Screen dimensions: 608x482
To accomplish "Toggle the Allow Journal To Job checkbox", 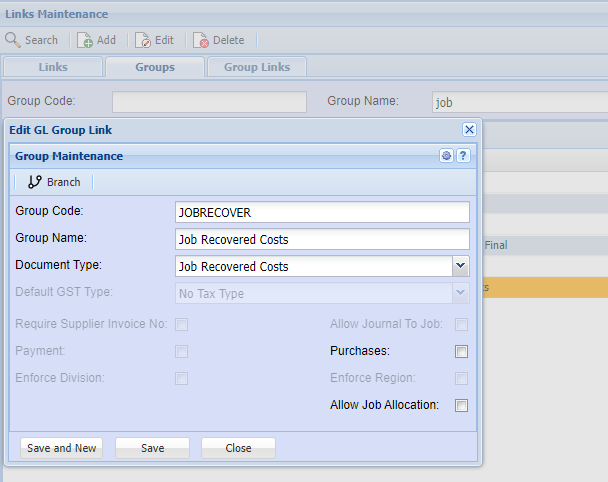I will 461,324.
